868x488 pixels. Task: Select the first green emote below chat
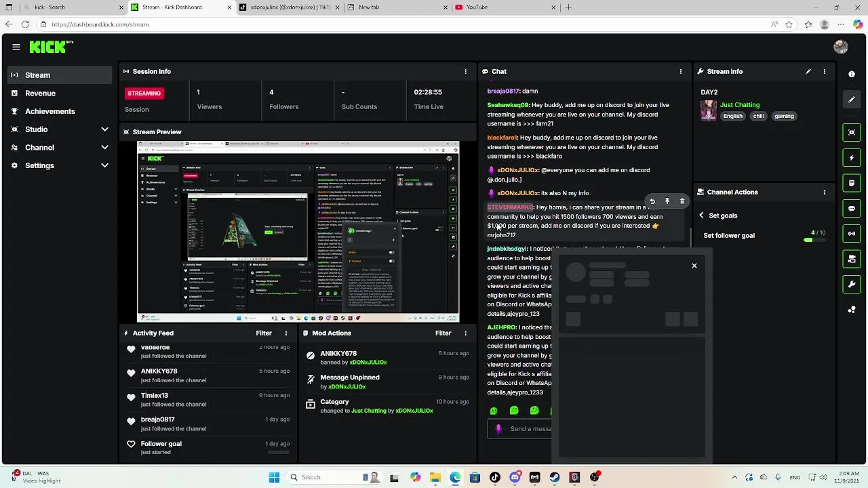click(x=494, y=411)
